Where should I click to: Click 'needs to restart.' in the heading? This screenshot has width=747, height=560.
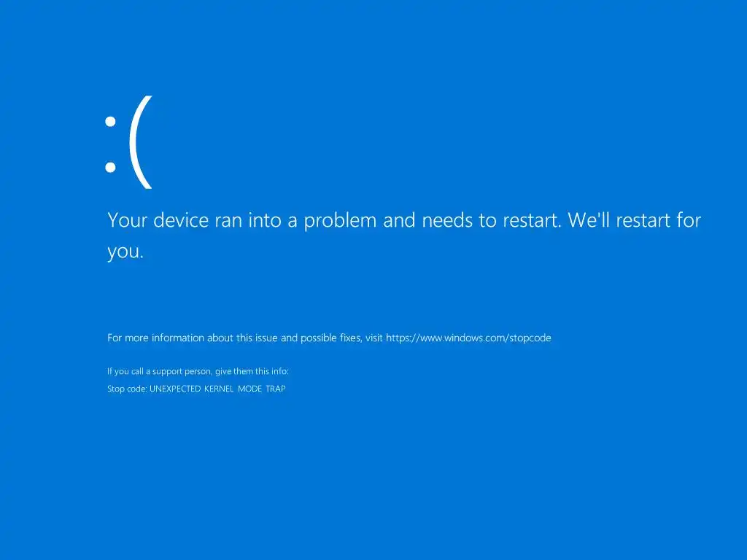click(x=492, y=220)
